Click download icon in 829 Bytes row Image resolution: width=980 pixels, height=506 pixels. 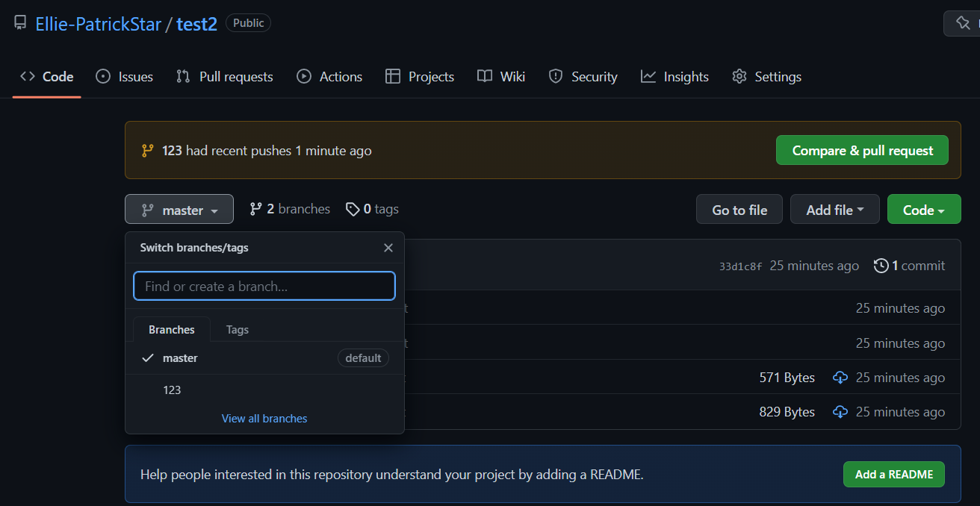(840, 412)
